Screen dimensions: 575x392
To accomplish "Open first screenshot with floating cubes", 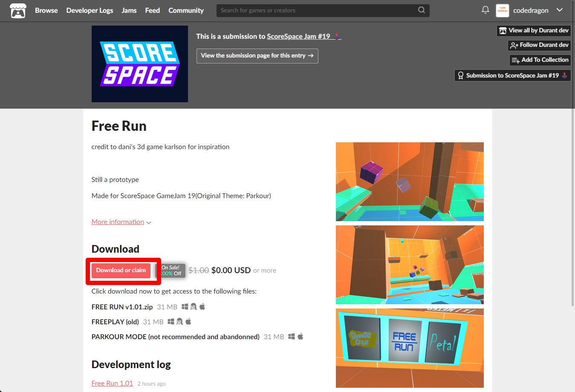I will pos(410,182).
